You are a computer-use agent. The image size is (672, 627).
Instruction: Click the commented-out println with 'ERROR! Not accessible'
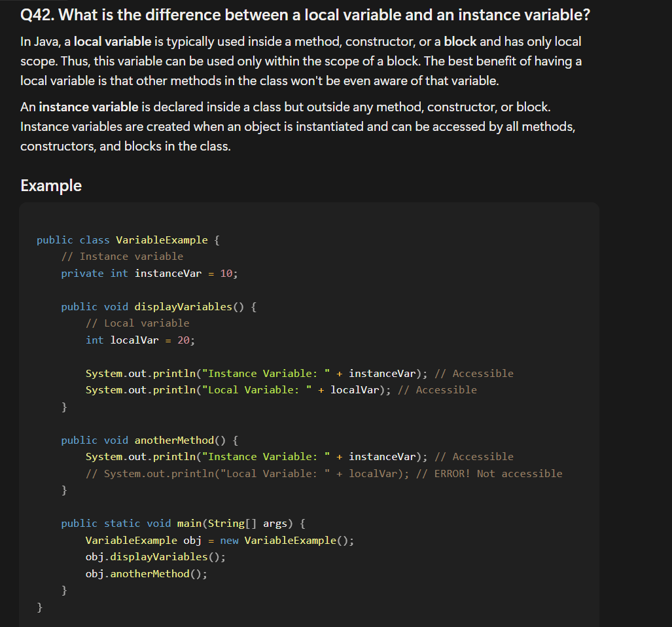(324, 474)
